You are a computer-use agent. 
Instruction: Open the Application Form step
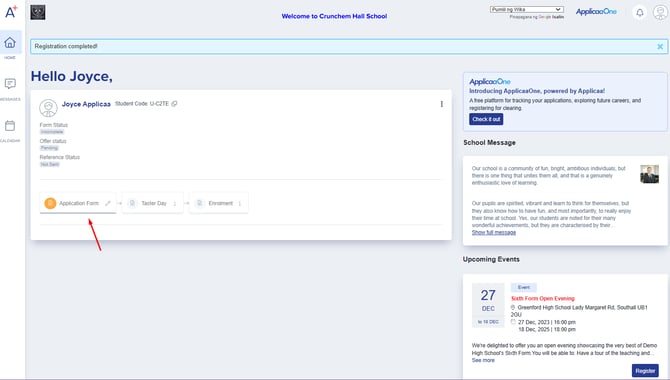tap(78, 203)
